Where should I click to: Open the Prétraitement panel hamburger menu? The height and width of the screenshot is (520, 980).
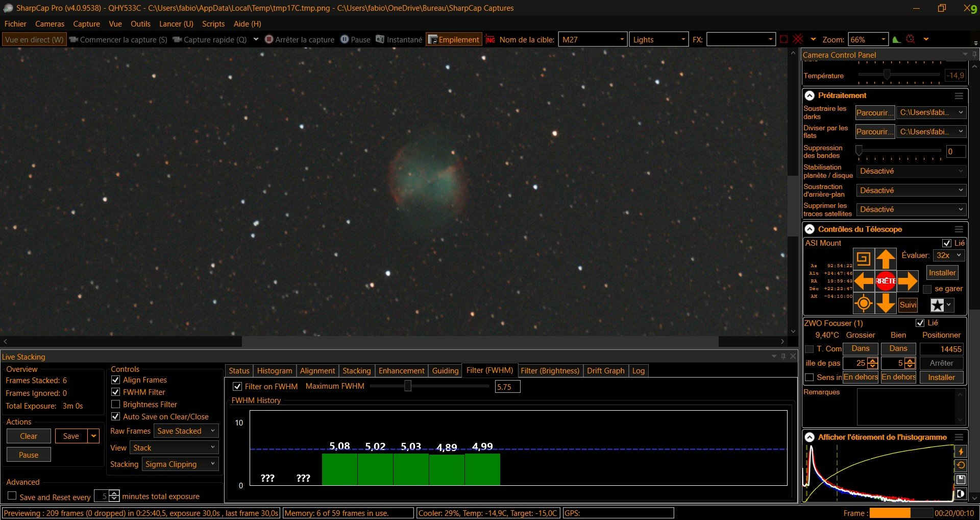click(x=959, y=96)
